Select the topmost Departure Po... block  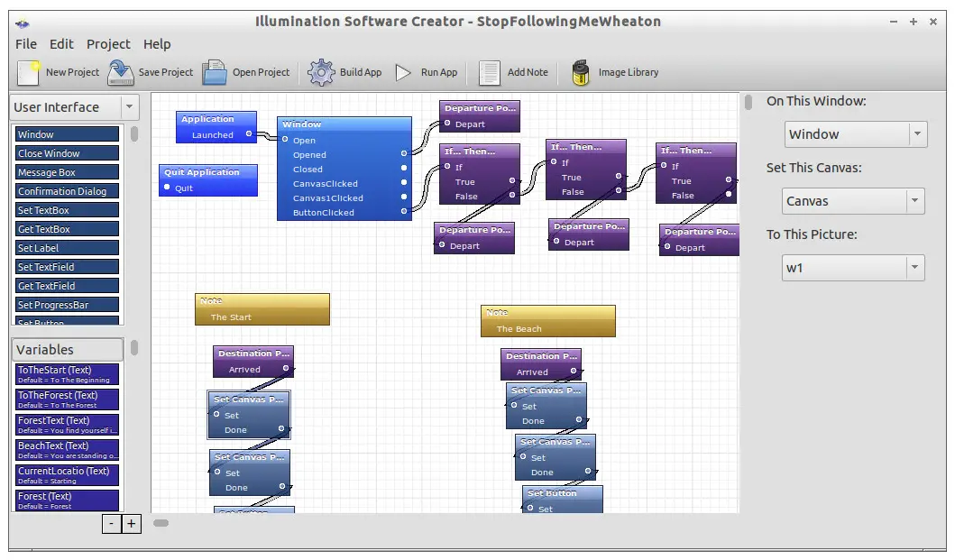(480, 115)
